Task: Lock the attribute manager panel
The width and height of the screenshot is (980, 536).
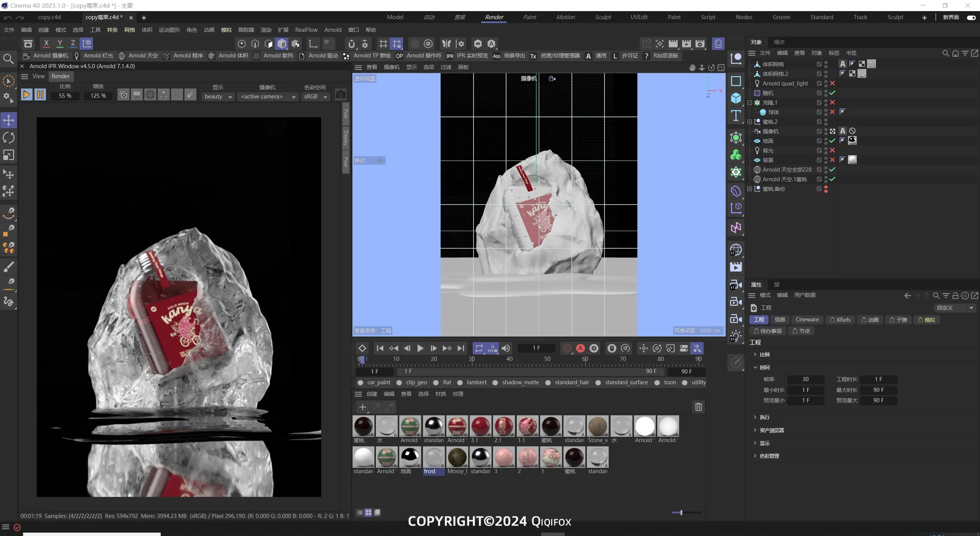Action: 955,295
